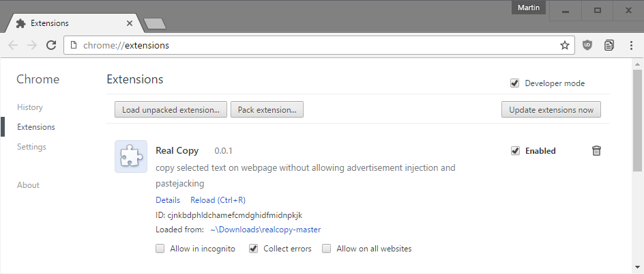Viewport: 644px width, 274px height.
Task: Click Load unpacked extension button
Action: point(171,110)
